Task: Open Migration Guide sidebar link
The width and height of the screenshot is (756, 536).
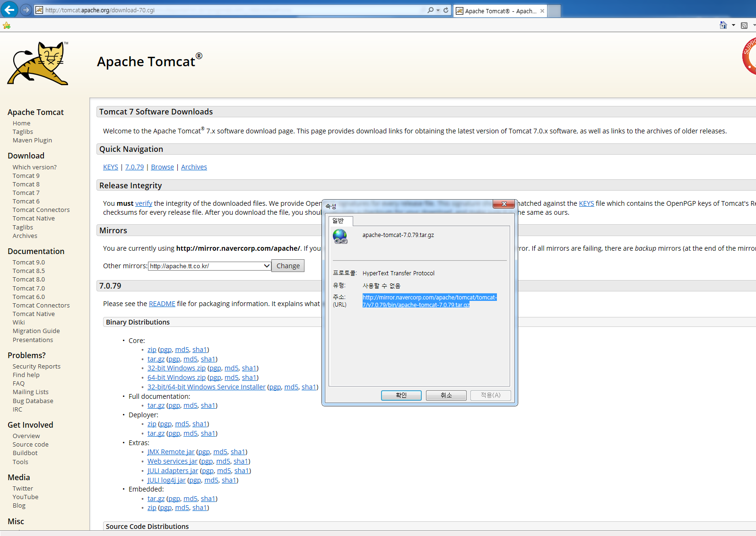Action: point(36,331)
